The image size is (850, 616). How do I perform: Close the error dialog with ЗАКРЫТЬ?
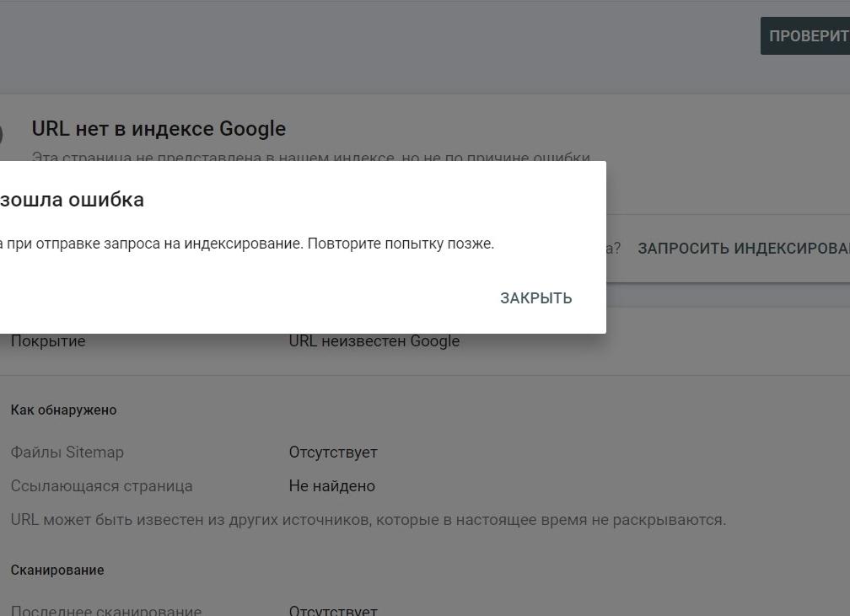pos(535,298)
